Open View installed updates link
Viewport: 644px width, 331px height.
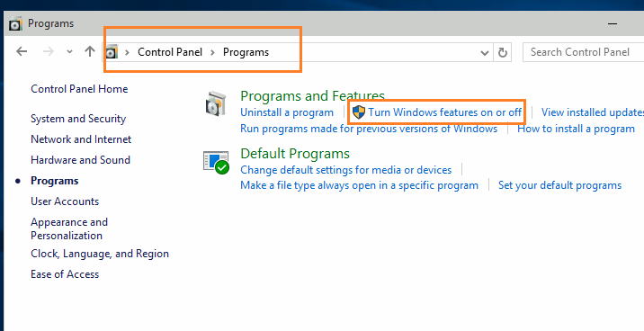point(593,112)
